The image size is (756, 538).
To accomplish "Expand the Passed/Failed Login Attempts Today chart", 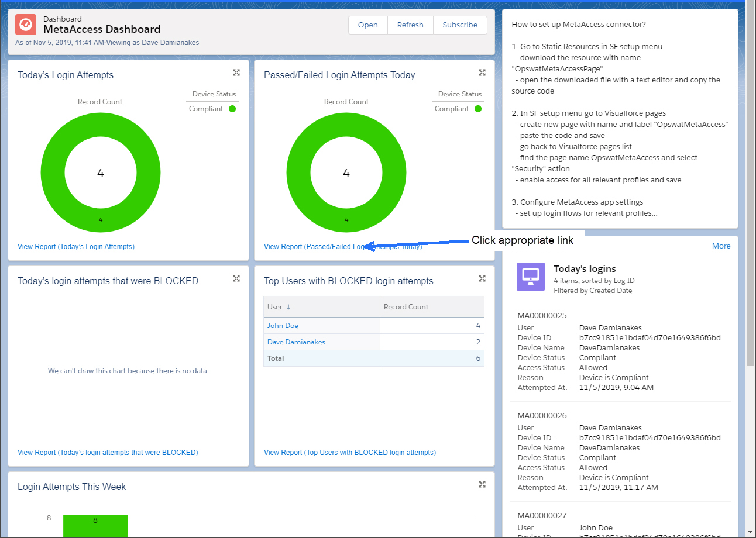I will pos(482,73).
